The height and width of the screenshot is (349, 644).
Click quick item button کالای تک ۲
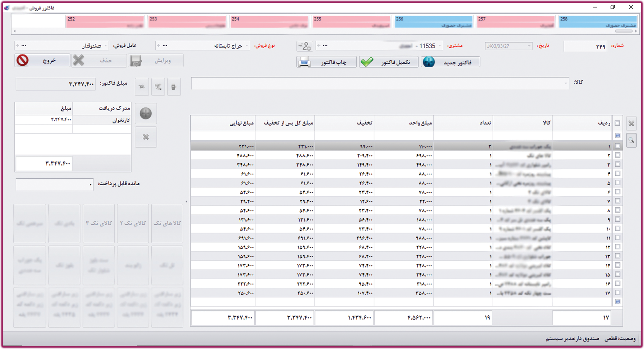(133, 223)
